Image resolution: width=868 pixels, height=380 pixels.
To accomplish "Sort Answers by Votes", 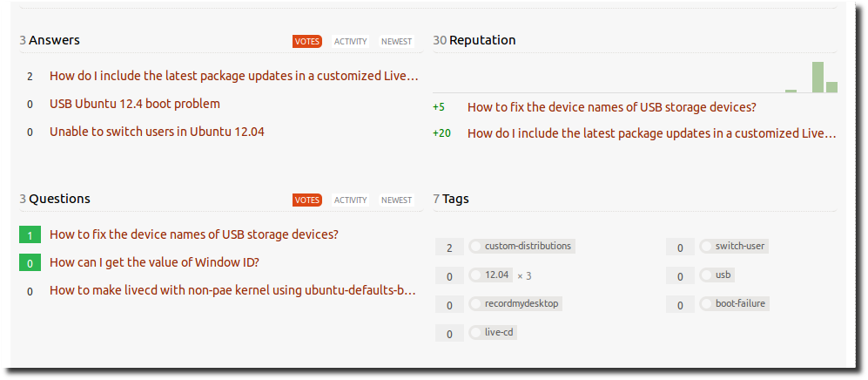I will [x=307, y=41].
